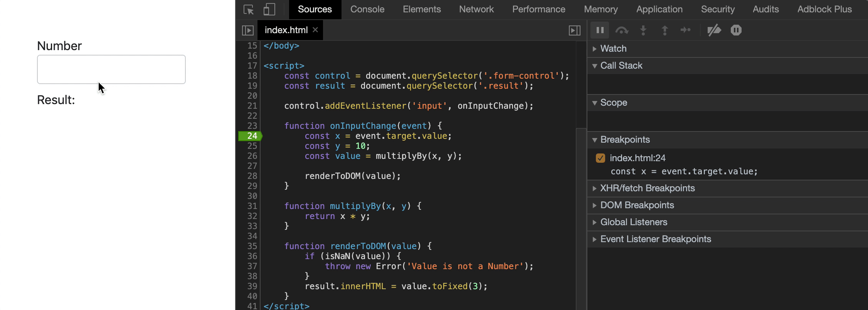The width and height of the screenshot is (868, 310).
Task: Pause script execution
Action: [x=600, y=30]
